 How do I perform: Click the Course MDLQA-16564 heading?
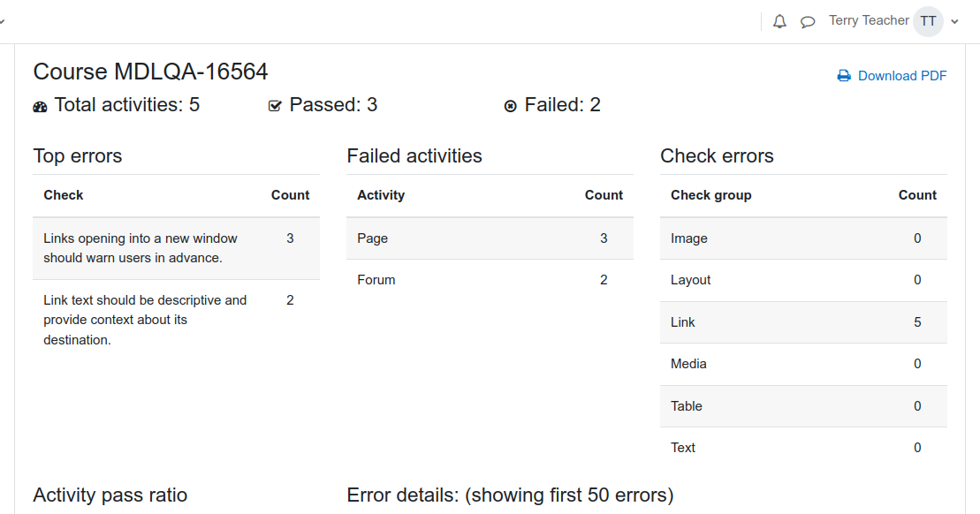[x=150, y=72]
